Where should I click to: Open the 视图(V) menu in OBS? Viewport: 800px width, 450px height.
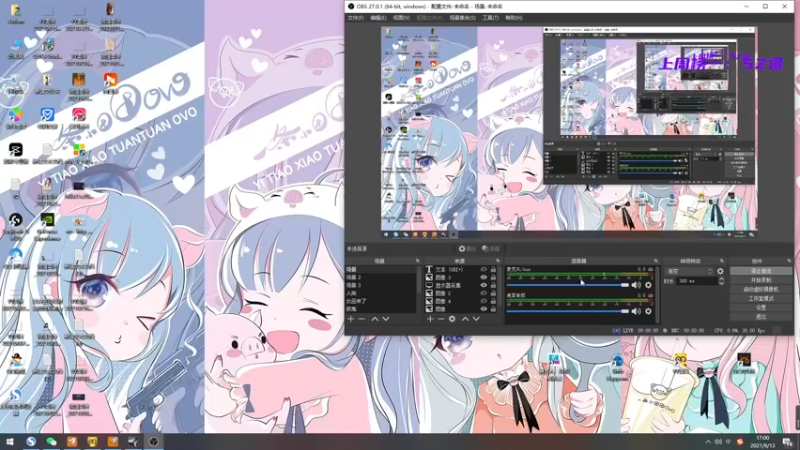click(x=402, y=18)
